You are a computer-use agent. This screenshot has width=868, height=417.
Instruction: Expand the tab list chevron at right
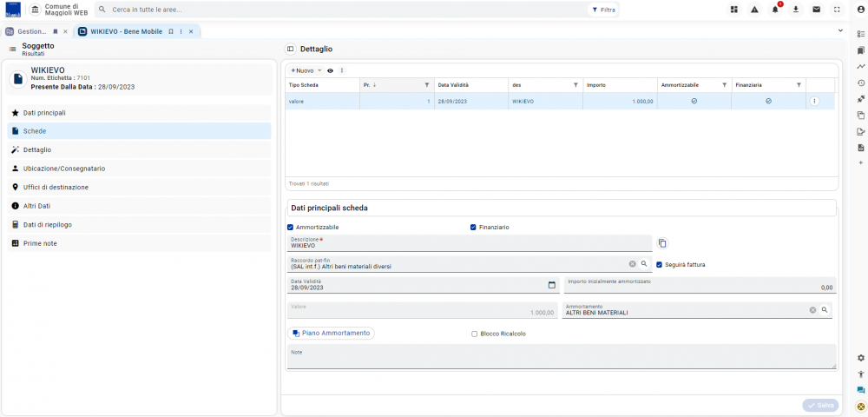pyautogui.click(x=840, y=31)
